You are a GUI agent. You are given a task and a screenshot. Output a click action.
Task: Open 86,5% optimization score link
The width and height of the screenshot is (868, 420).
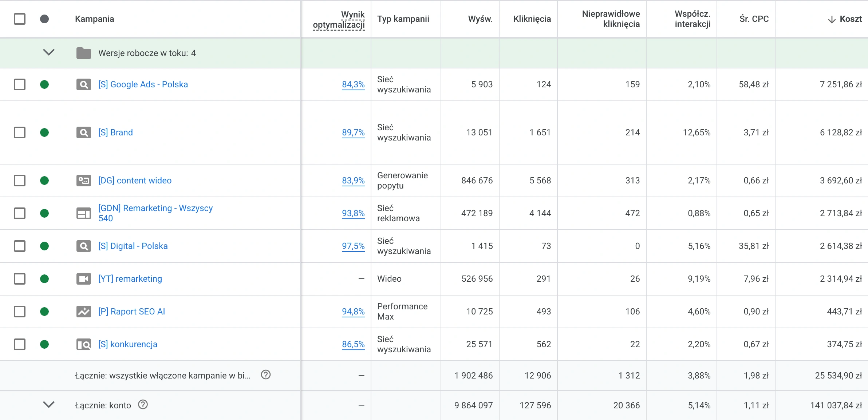[353, 344]
